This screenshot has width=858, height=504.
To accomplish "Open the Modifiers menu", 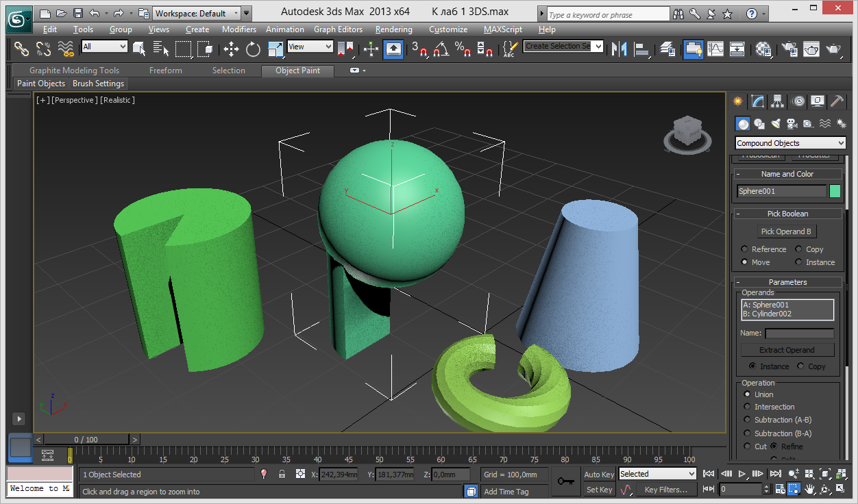I will [x=239, y=29].
